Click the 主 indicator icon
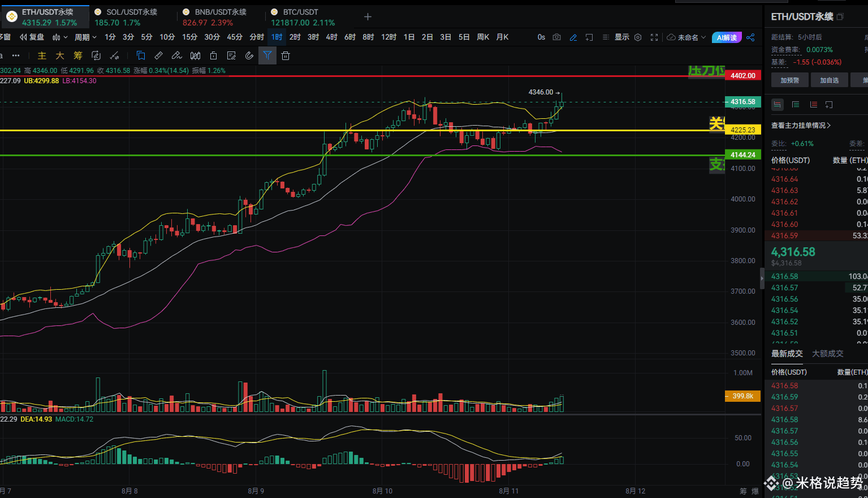 (x=42, y=55)
